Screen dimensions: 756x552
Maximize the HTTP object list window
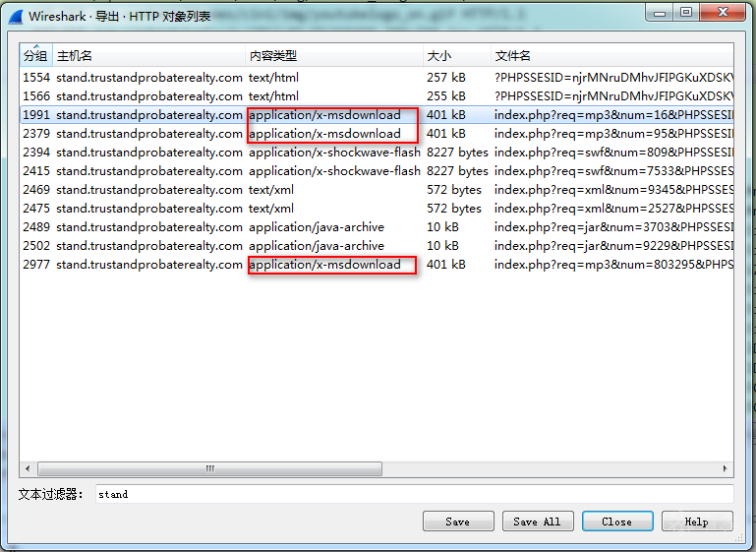click(x=686, y=13)
